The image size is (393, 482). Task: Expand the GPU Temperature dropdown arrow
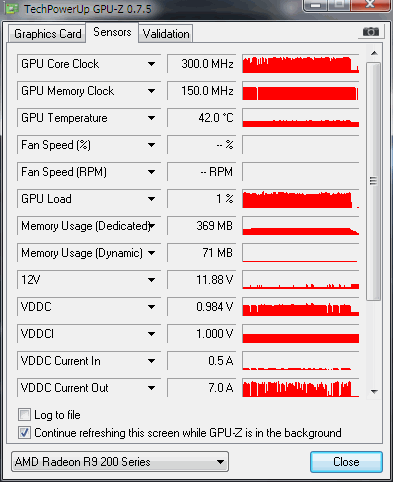coord(152,118)
